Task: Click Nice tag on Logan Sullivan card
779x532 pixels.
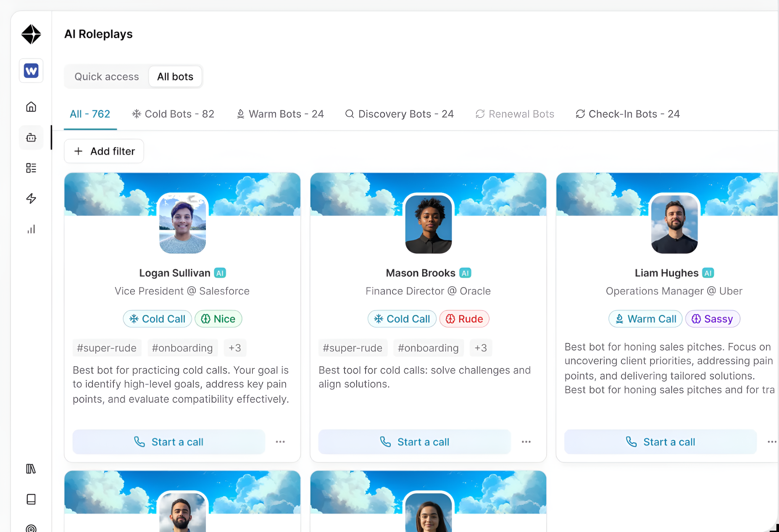Action: point(218,319)
